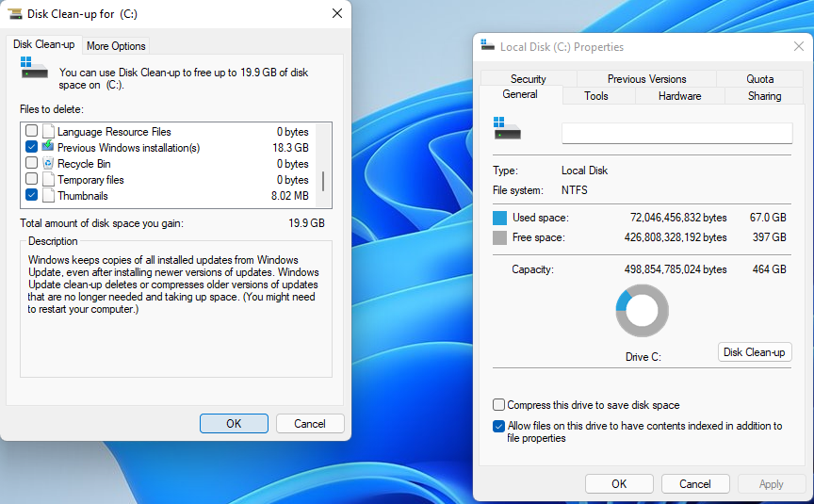Click the drive icon beside the clean-up summary

34,68
